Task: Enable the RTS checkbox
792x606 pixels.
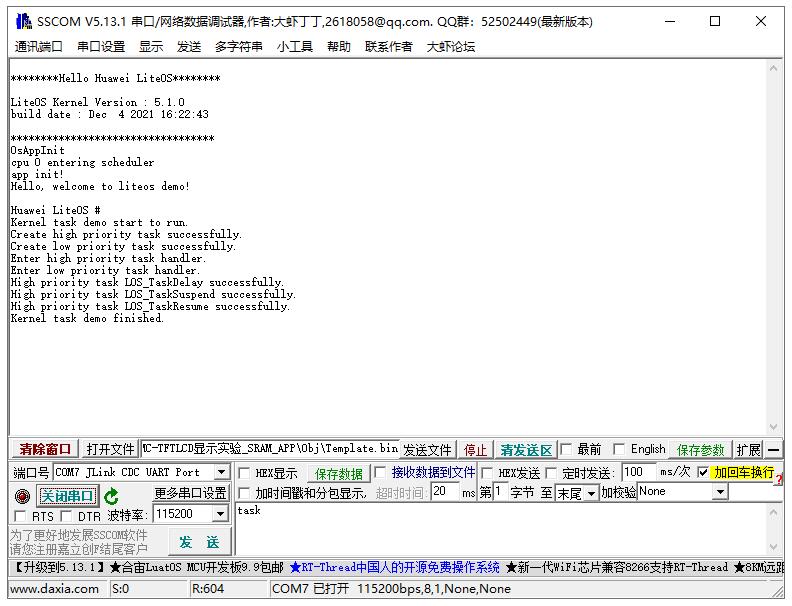Action: pyautogui.click(x=20, y=516)
